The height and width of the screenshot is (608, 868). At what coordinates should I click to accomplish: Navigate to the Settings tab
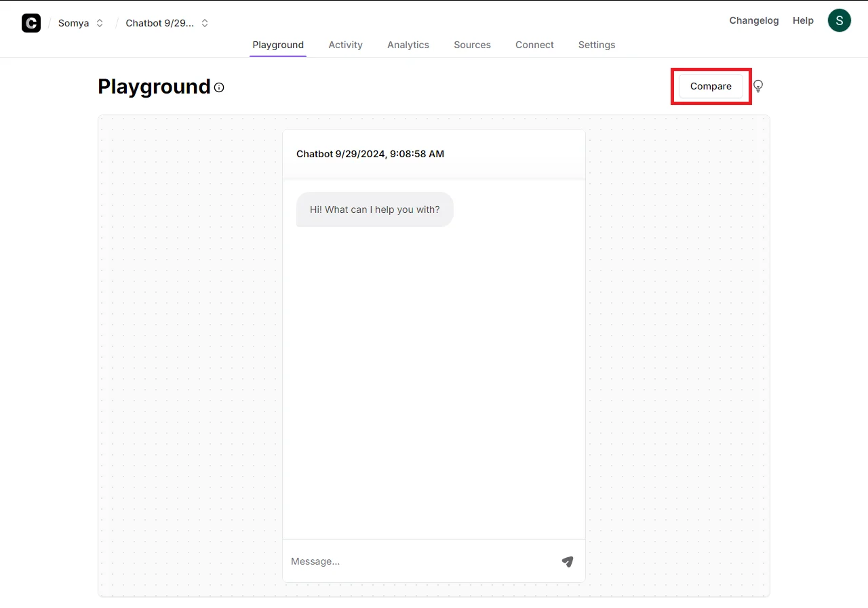597,45
